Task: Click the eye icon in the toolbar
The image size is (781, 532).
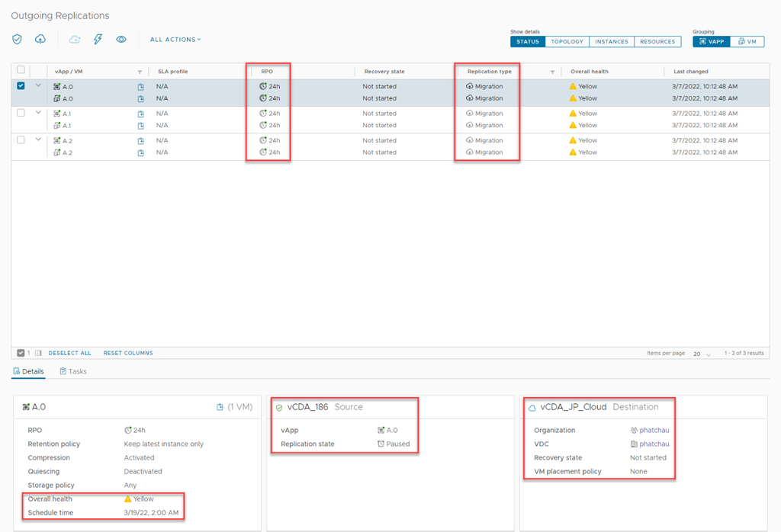Action: [121, 40]
